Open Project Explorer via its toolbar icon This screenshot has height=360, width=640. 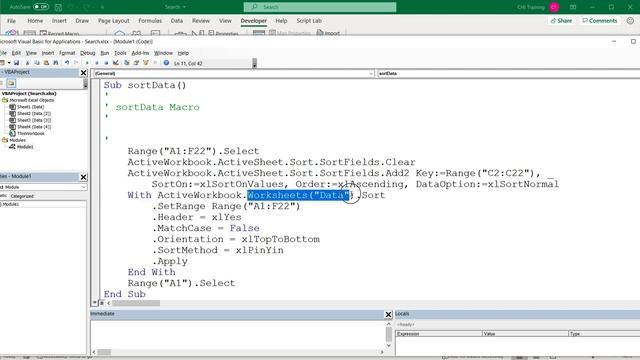(x=127, y=63)
